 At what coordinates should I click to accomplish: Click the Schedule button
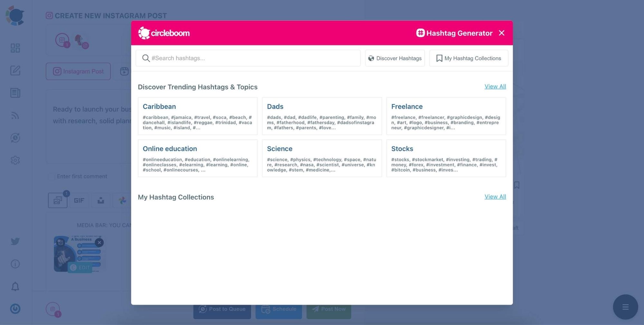pyautogui.click(x=279, y=309)
